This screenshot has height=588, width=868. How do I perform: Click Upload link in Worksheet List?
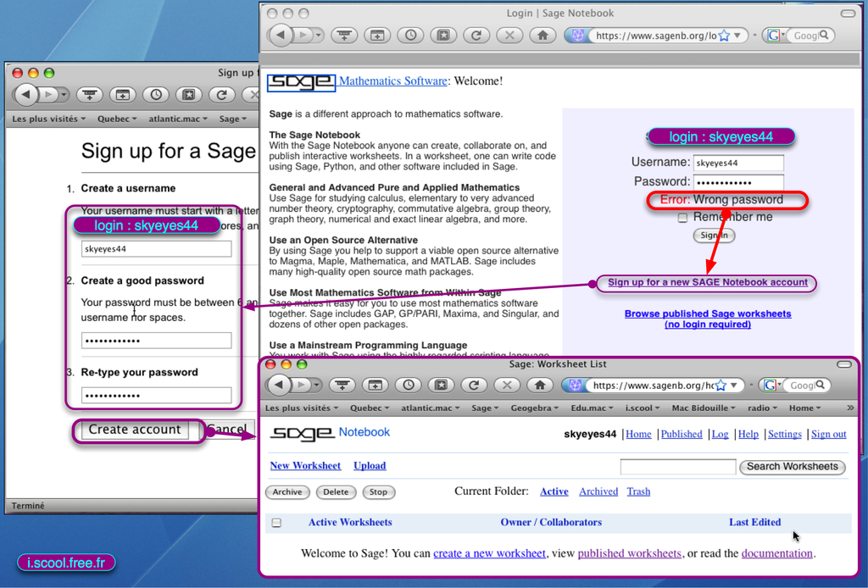370,466
